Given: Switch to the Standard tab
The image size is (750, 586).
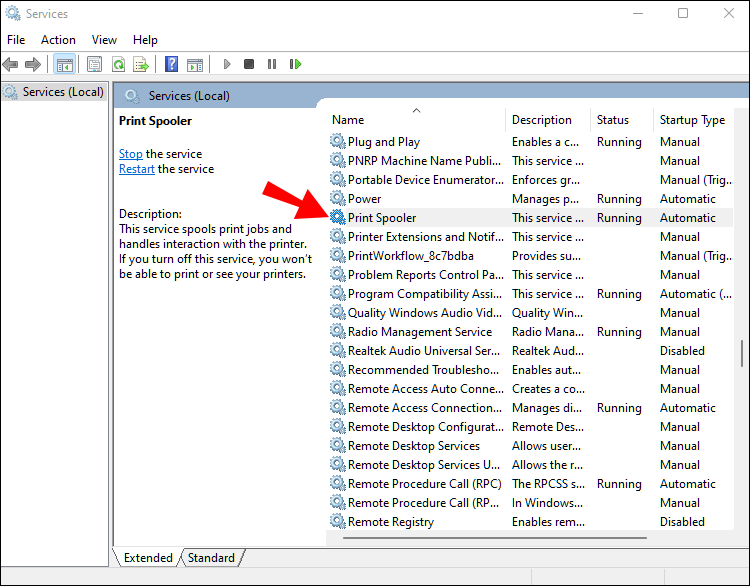Looking at the screenshot, I should click(211, 558).
